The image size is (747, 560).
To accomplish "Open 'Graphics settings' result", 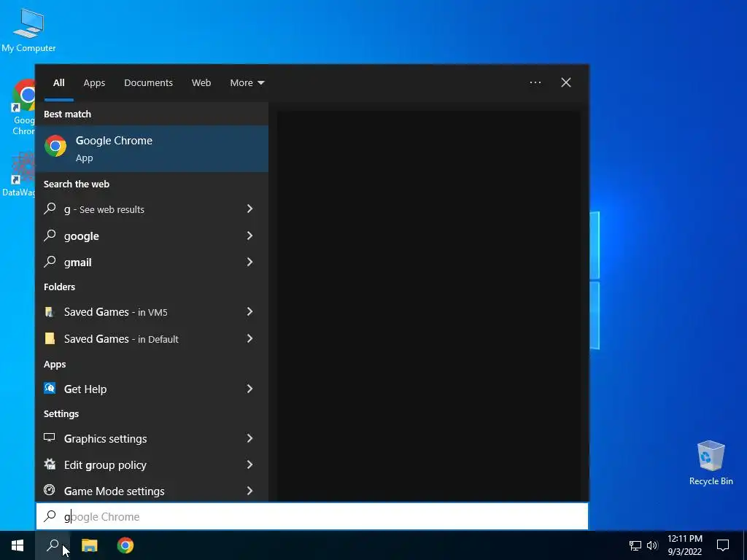I will [152, 438].
